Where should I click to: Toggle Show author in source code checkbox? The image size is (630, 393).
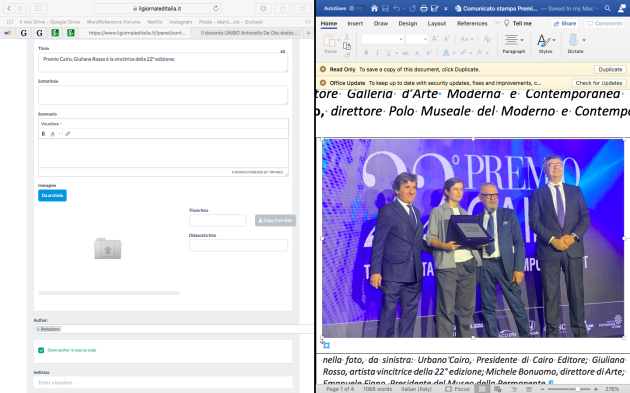(41, 350)
